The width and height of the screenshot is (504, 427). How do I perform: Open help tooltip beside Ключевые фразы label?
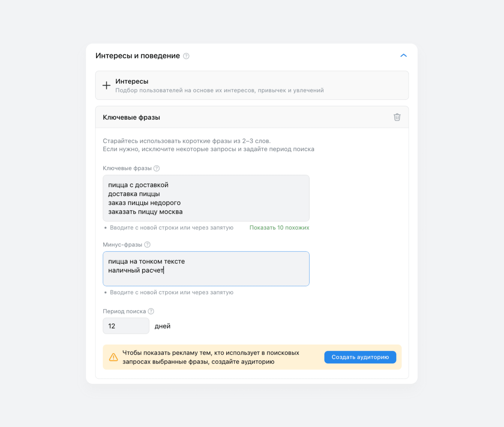[x=157, y=168]
